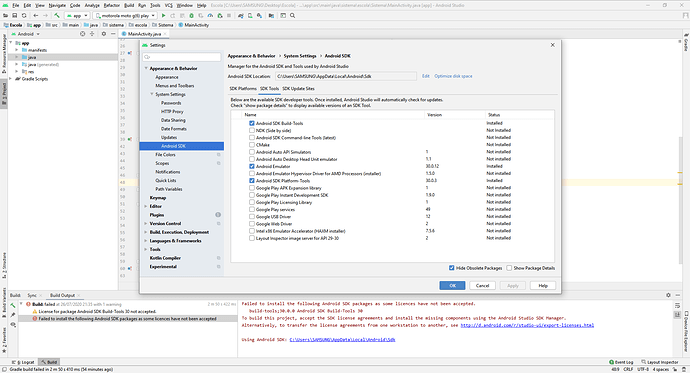
Task: Click the Scroll from Source target icon
Action: tap(82, 34)
